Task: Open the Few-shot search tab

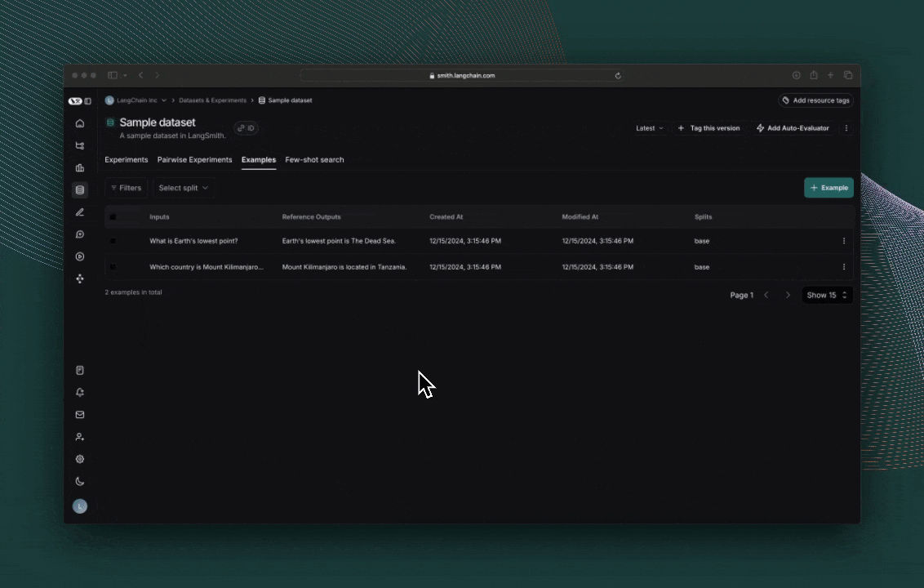Action: coord(314,159)
